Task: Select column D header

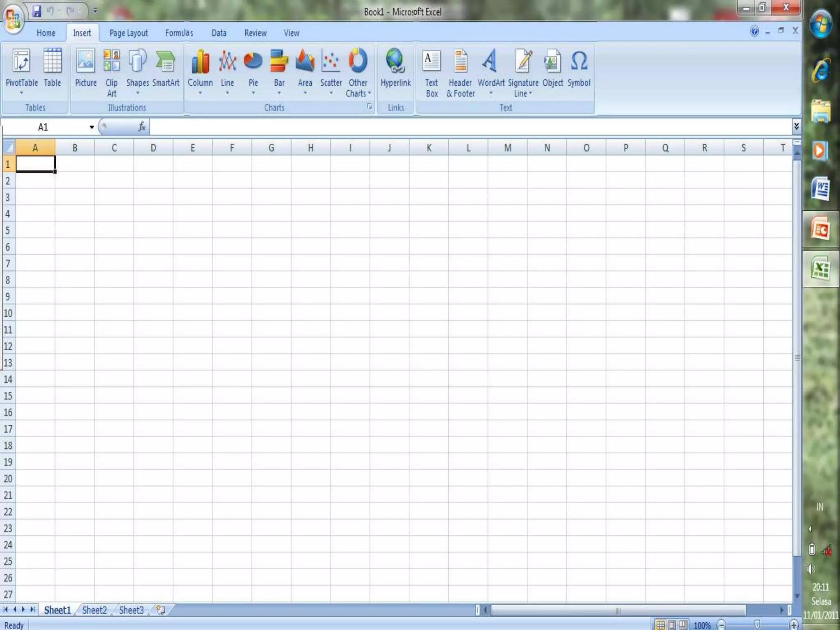Action: coord(153,148)
